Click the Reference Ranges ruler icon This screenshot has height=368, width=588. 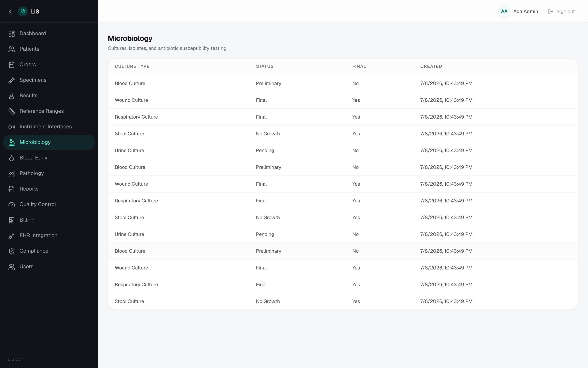[x=12, y=111]
